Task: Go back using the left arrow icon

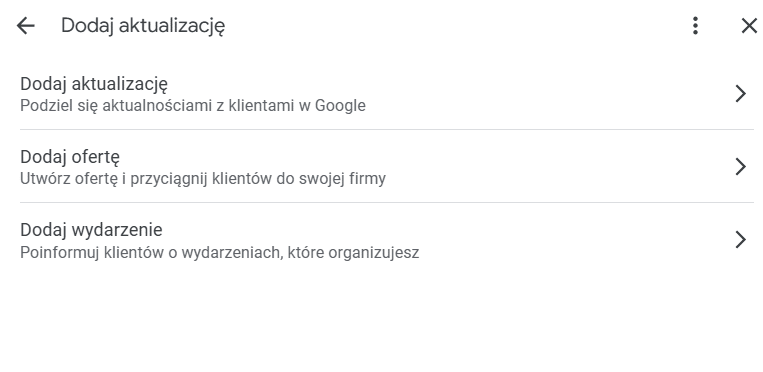Action: pos(26,26)
